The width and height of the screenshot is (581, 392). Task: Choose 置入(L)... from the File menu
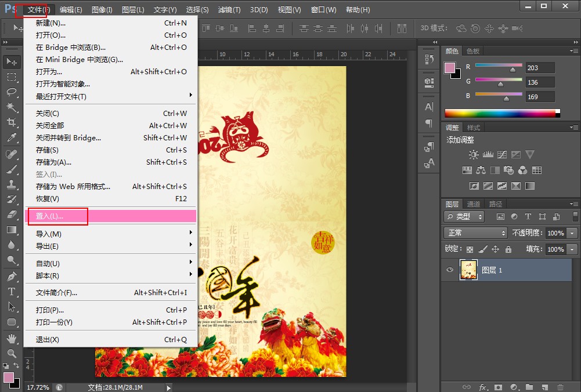click(x=110, y=216)
